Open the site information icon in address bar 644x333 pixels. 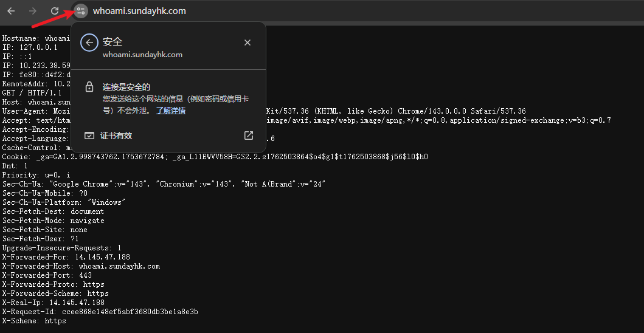80,11
